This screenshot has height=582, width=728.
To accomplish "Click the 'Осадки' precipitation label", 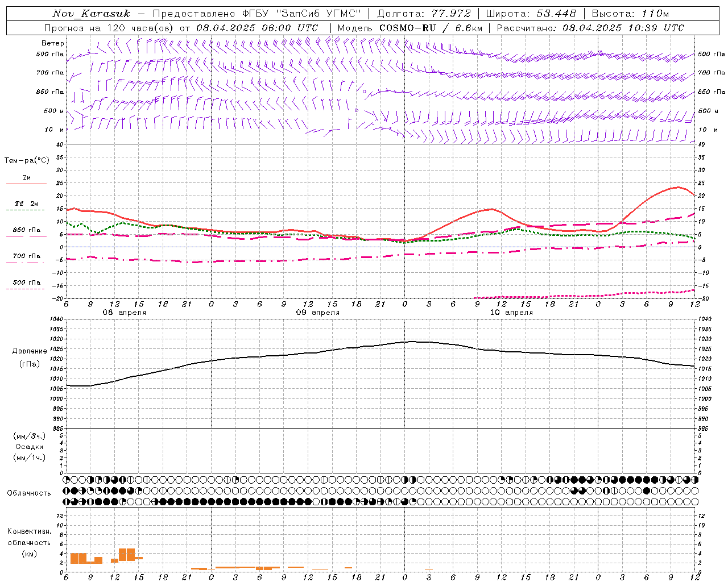I will click(x=30, y=447).
